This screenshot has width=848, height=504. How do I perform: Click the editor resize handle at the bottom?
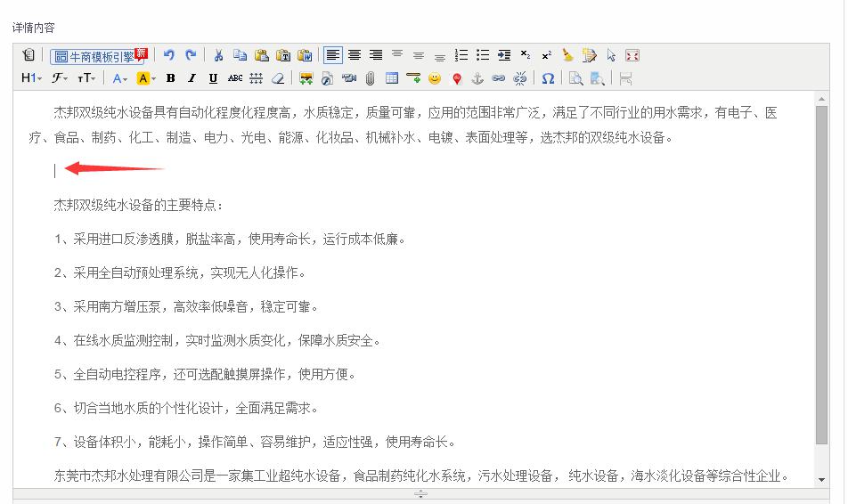pyautogui.click(x=420, y=493)
